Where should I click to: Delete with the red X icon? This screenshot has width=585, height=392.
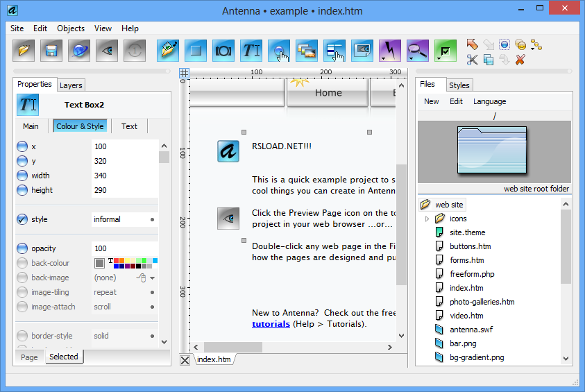[x=520, y=60]
